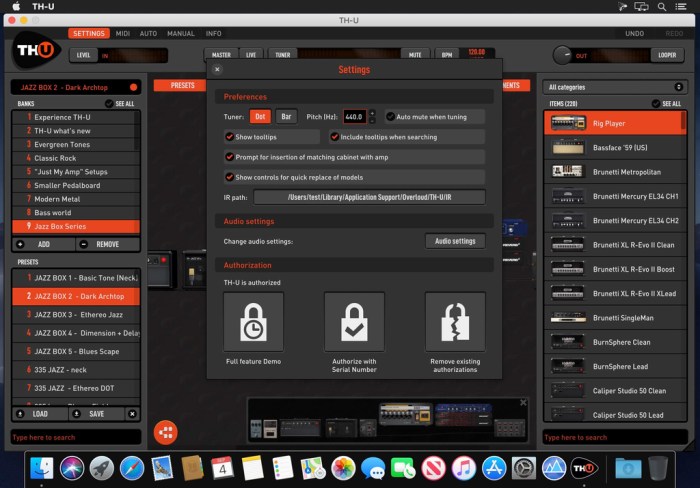Select the Brunetti SingleMan amp icon

[x=568, y=317]
